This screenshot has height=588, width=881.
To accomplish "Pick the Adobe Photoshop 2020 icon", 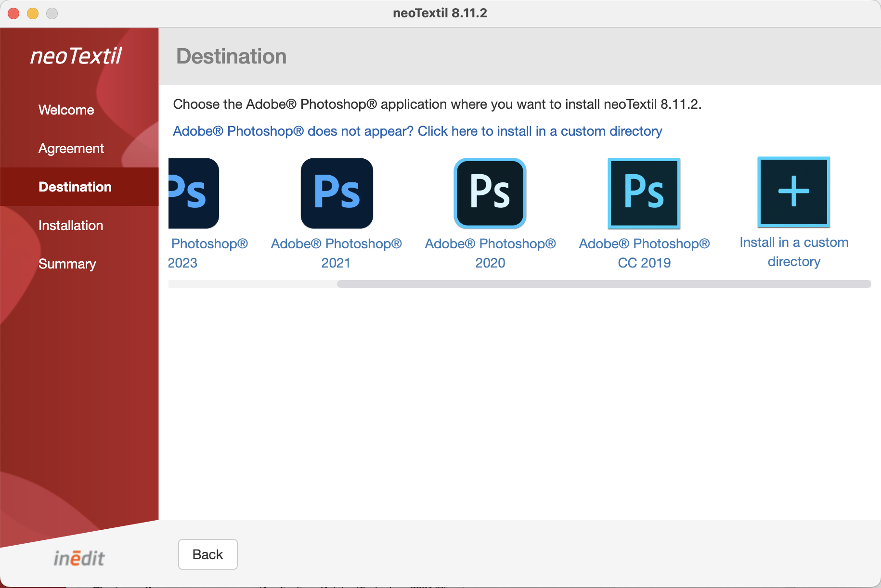I will pos(490,193).
